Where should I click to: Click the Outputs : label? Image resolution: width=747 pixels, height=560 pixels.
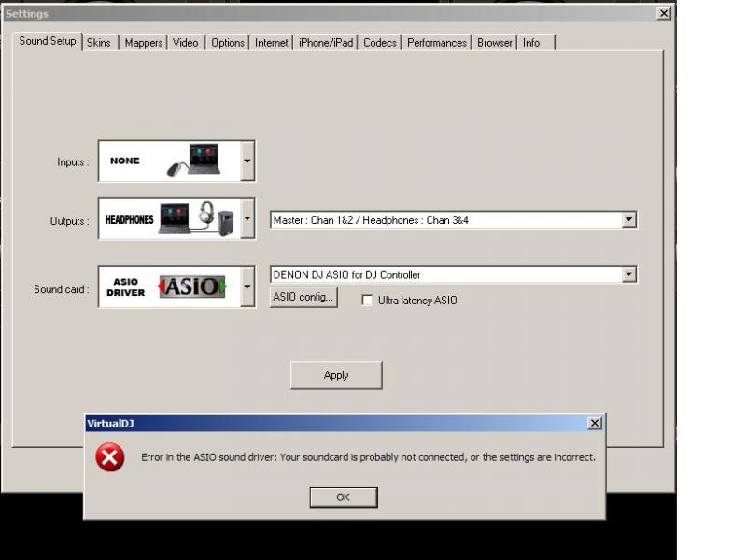(x=69, y=221)
